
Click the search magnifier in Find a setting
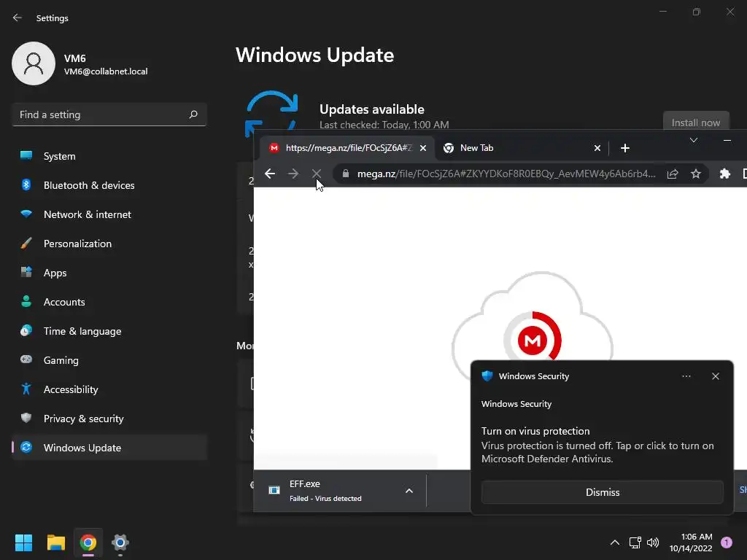[193, 114]
